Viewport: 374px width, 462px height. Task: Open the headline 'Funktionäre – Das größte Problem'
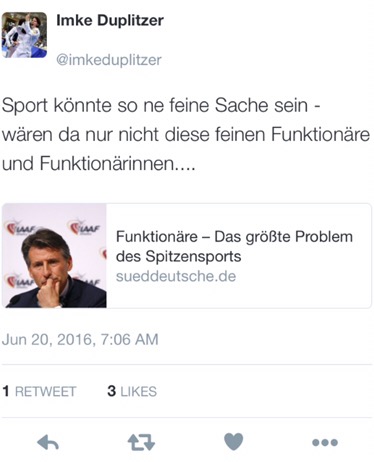[x=234, y=237]
